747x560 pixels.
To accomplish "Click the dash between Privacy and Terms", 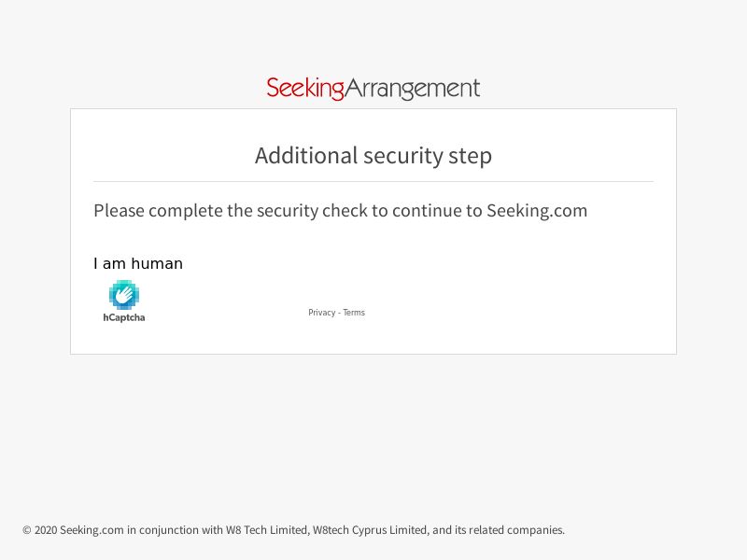I will point(339,313).
